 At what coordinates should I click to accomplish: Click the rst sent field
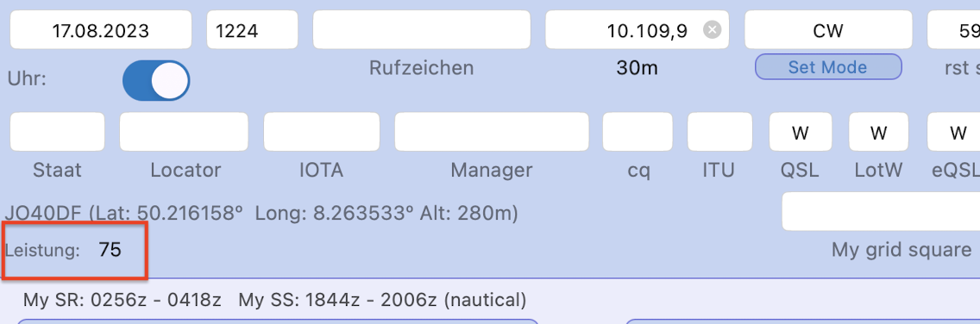point(954,30)
